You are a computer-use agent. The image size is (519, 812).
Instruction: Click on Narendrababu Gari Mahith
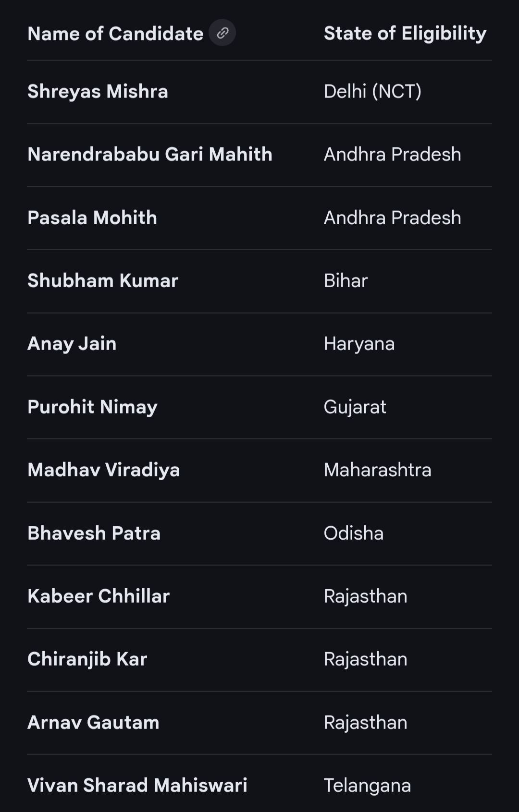pyautogui.click(x=149, y=154)
